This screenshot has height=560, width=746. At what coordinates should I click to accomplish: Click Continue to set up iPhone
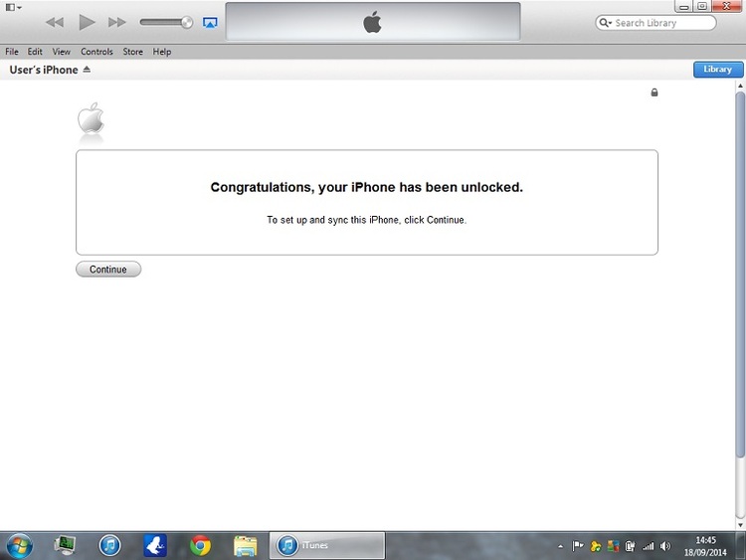(x=108, y=270)
